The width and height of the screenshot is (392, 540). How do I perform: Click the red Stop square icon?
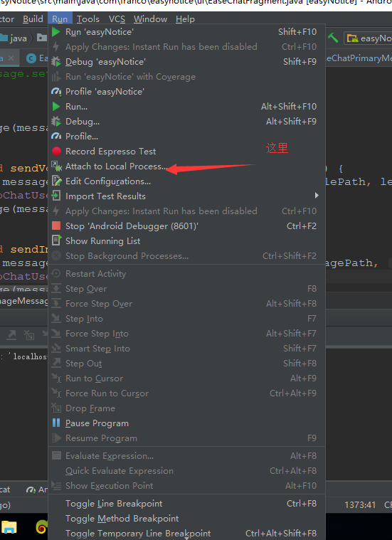[x=55, y=226]
